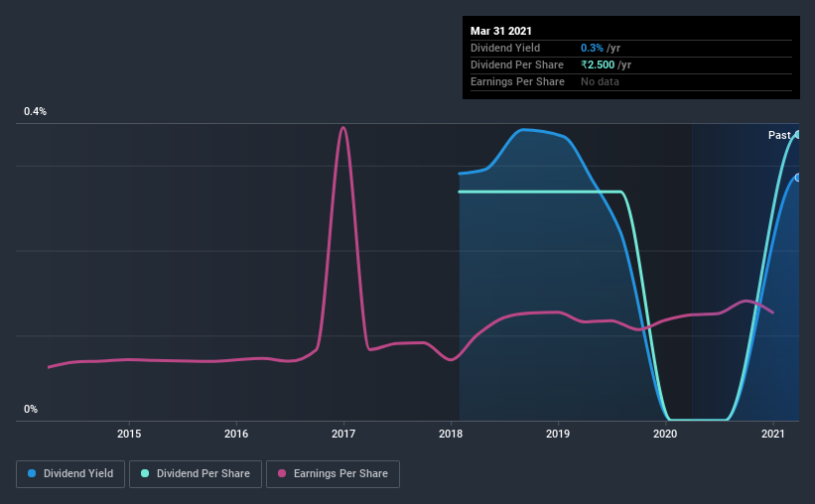815x504 pixels.
Task: Select the 2018 x-axis label
Action: [x=451, y=434]
